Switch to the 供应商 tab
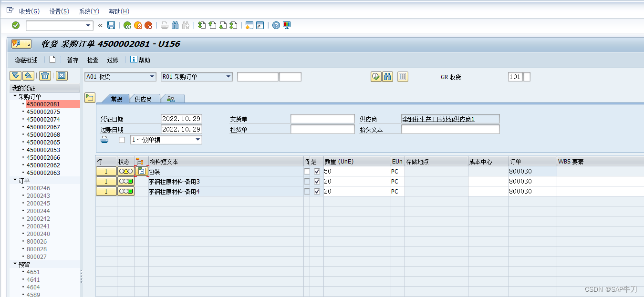The height and width of the screenshot is (297, 644). coord(143,99)
